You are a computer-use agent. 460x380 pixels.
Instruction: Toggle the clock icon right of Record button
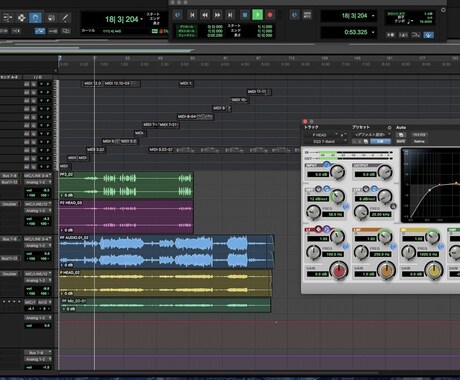pos(294,15)
